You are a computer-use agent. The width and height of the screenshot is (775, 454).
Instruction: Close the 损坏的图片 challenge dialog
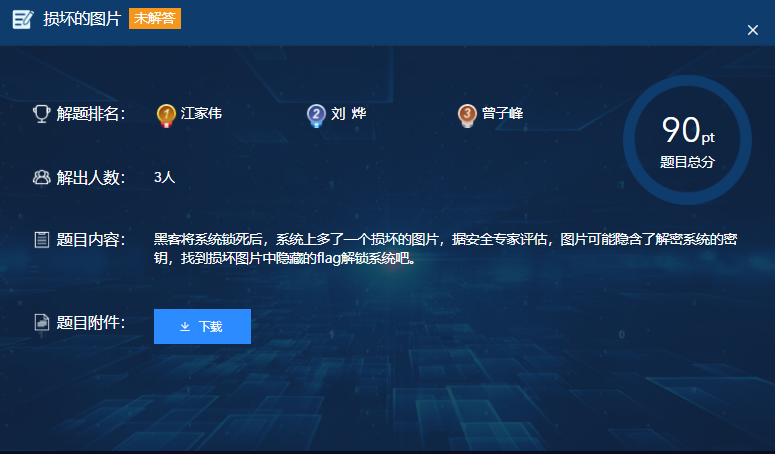(753, 30)
